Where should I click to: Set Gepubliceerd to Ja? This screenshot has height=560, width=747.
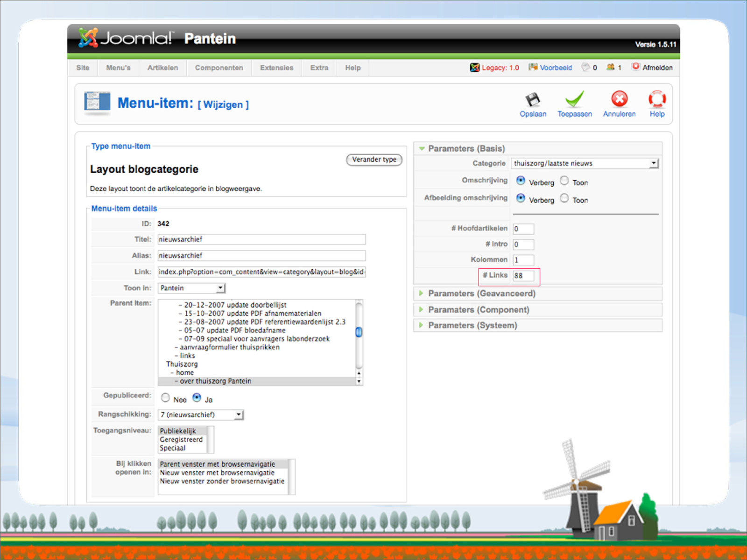tap(197, 398)
